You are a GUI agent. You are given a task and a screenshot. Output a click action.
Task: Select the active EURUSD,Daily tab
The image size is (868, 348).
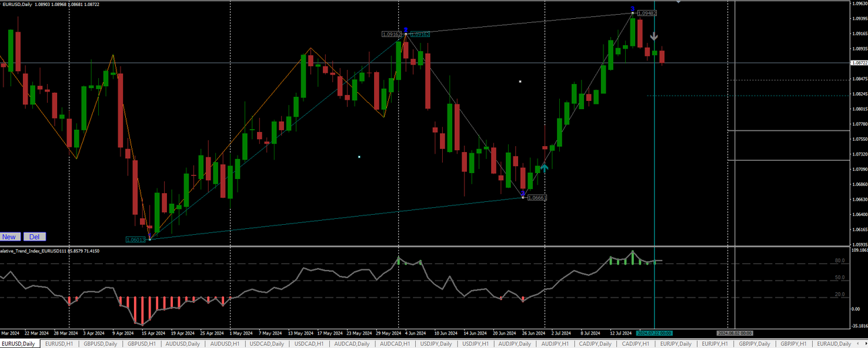point(20,344)
